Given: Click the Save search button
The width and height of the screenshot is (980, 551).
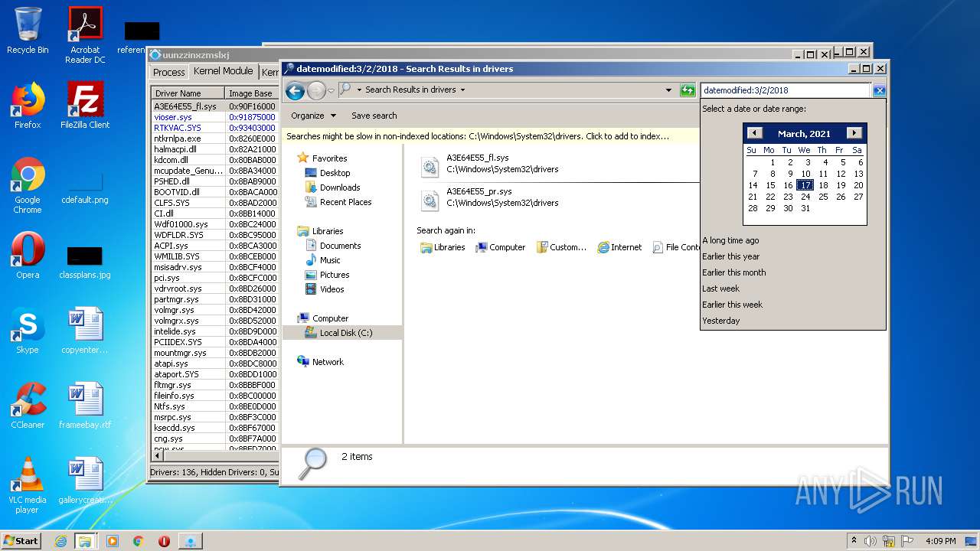Looking at the screenshot, I should click(374, 116).
